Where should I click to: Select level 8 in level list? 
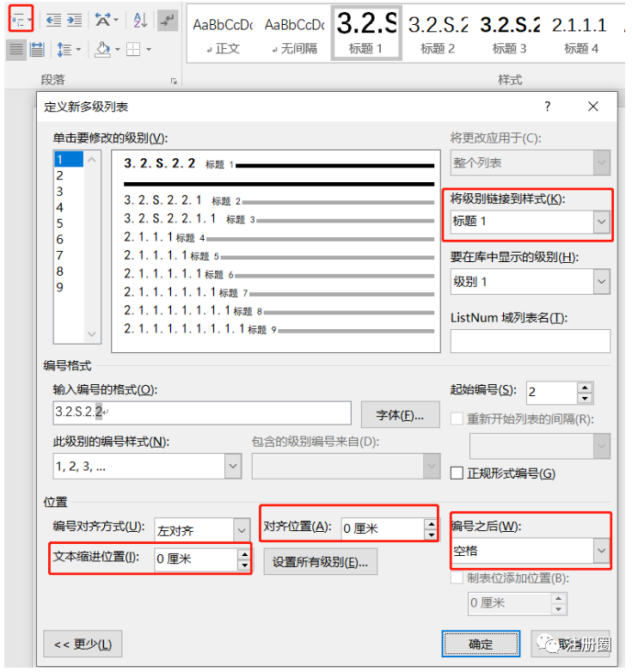tap(69, 272)
